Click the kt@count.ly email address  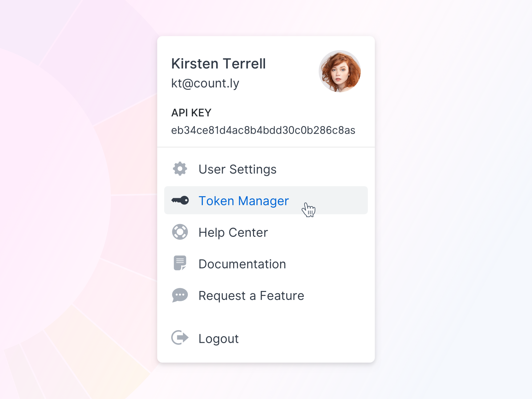pyautogui.click(x=205, y=83)
